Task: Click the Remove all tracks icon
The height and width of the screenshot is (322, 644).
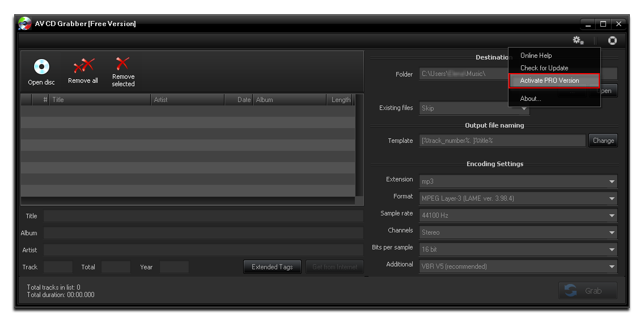Action: coord(83,66)
